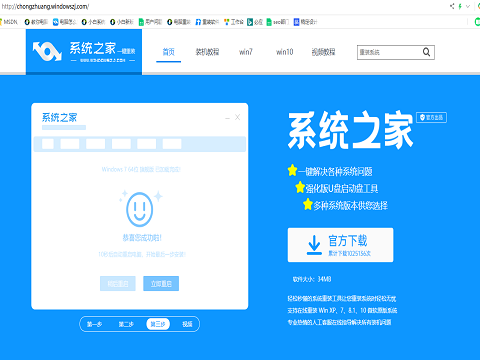
Task: Open the seo部门 bookmark
Action: click(278, 22)
